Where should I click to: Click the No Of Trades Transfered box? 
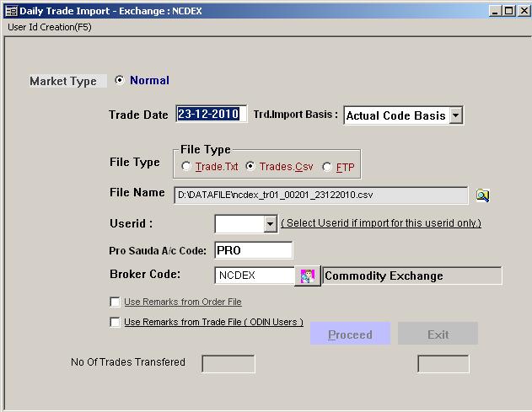click(228, 363)
